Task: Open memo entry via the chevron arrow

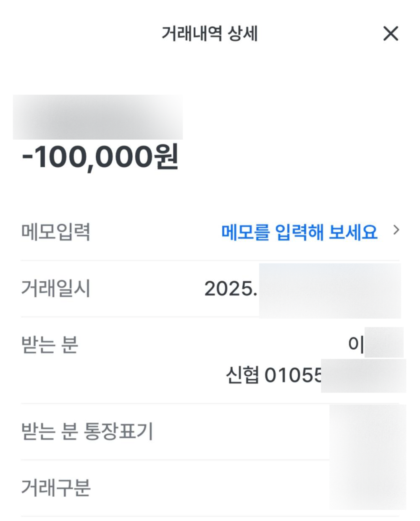Action: [x=396, y=230]
